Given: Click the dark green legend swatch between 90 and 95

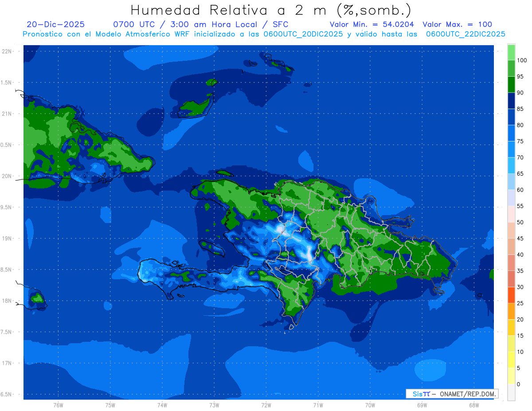Looking at the screenshot, I should tap(511, 84).
